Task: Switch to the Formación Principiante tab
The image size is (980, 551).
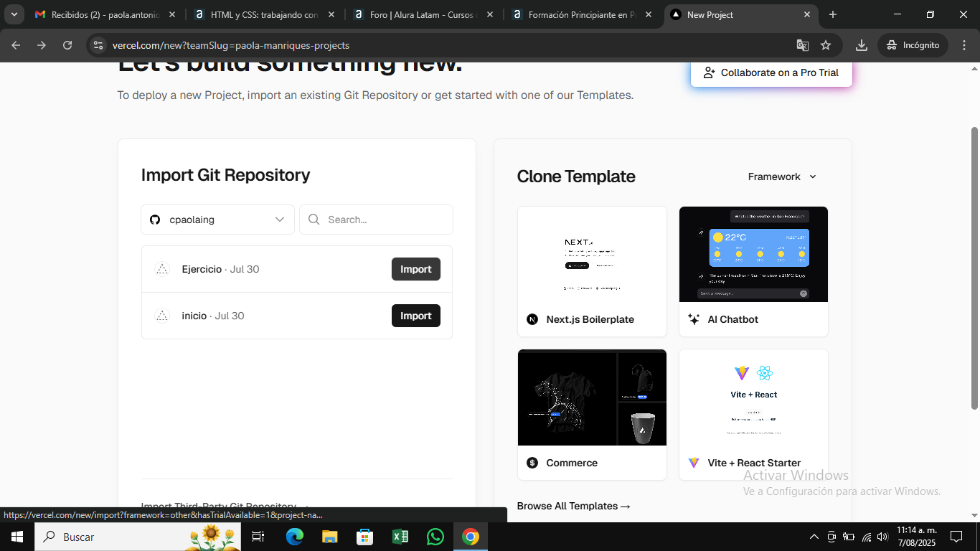Action: pyautogui.click(x=582, y=14)
